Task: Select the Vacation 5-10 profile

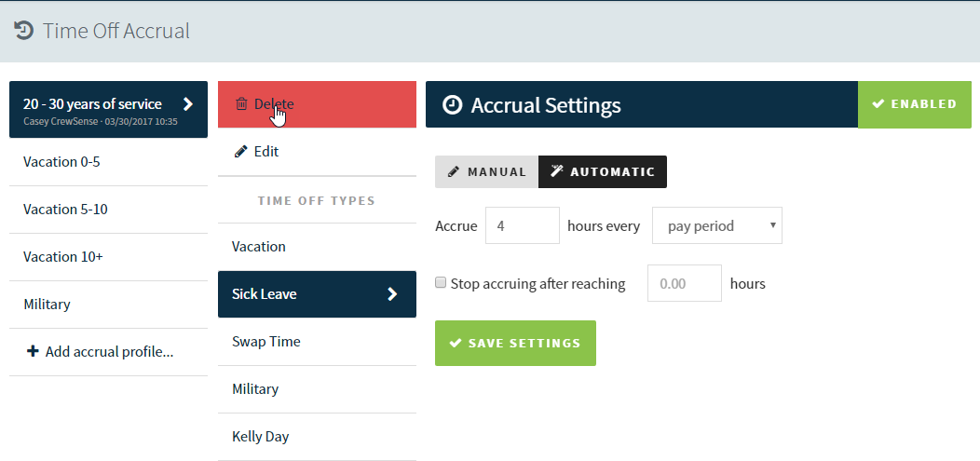Action: click(109, 210)
